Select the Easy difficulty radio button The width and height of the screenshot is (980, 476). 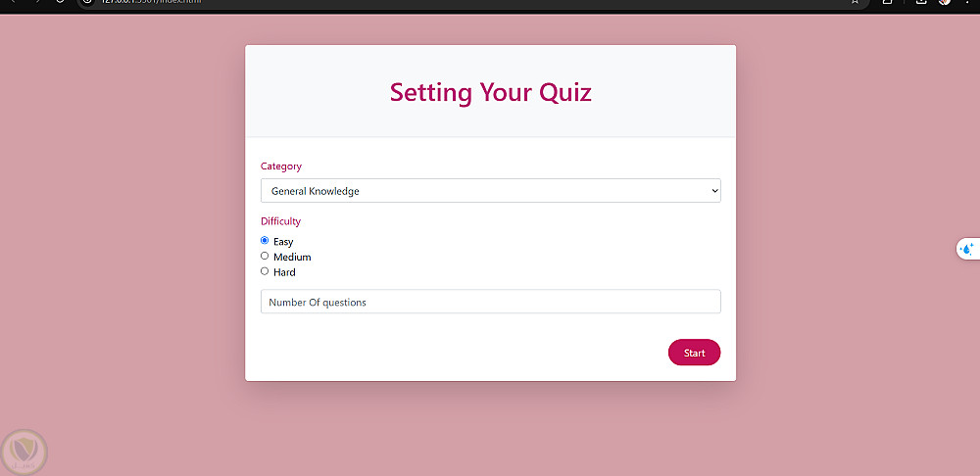click(x=265, y=241)
